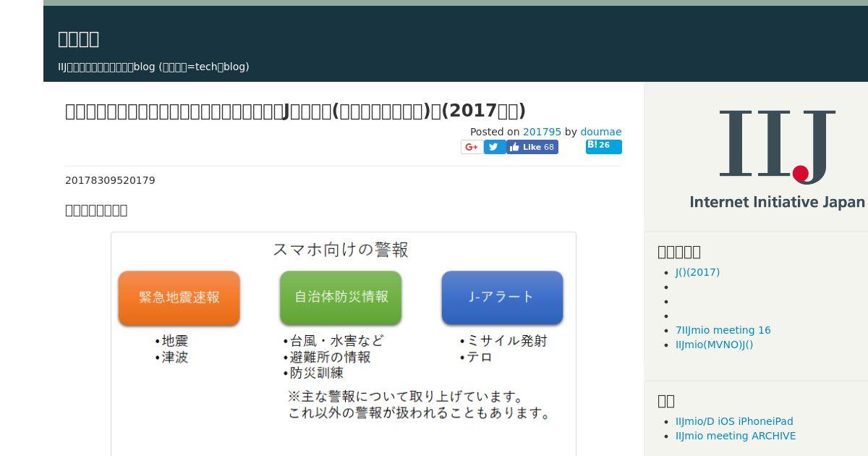Go to the blog home via the site title

[x=78, y=38]
